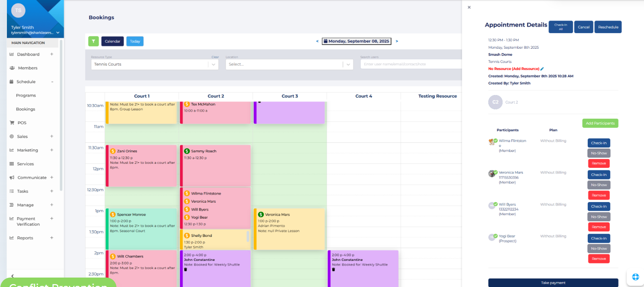This screenshot has width=644, height=287.
Task: Expand the Dashboard menu plus sign
Action: (52, 54)
